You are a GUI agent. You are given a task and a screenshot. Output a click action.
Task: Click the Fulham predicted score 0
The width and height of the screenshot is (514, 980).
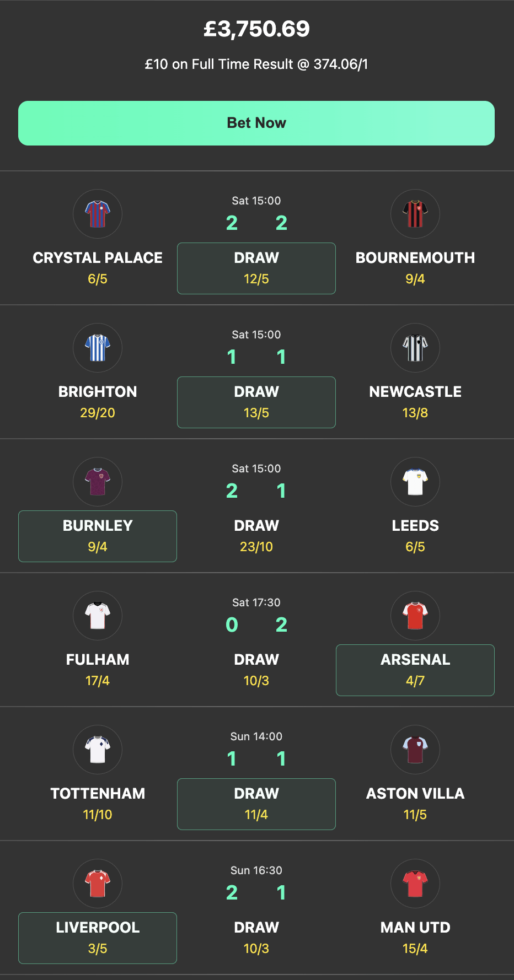click(232, 625)
